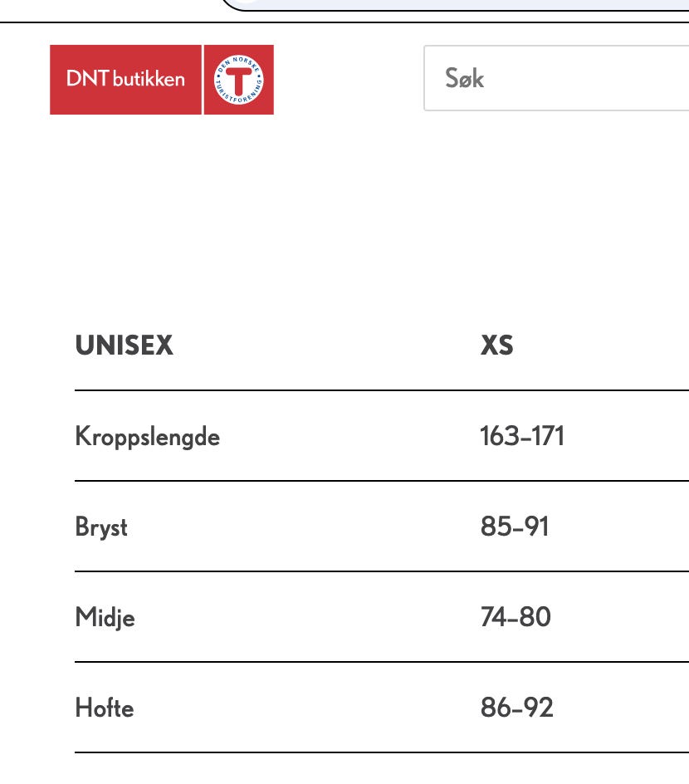
Task: Click the XS size column header
Action: 496,345
